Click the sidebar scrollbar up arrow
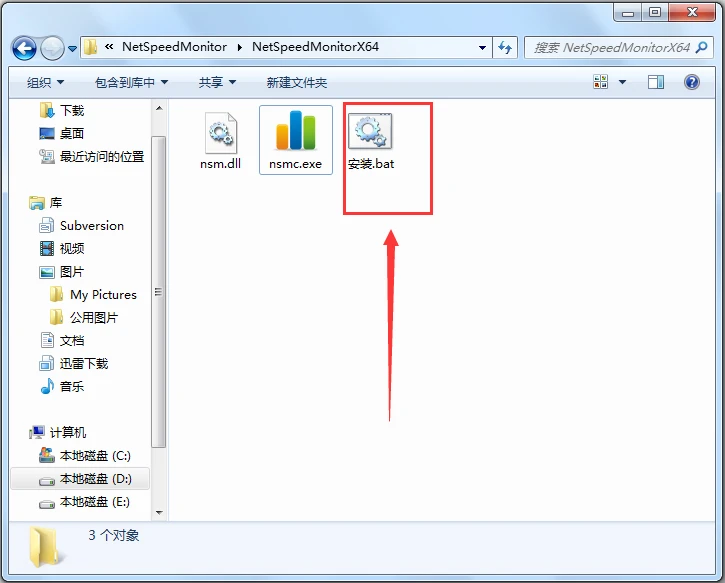The width and height of the screenshot is (725, 583). coord(159,108)
